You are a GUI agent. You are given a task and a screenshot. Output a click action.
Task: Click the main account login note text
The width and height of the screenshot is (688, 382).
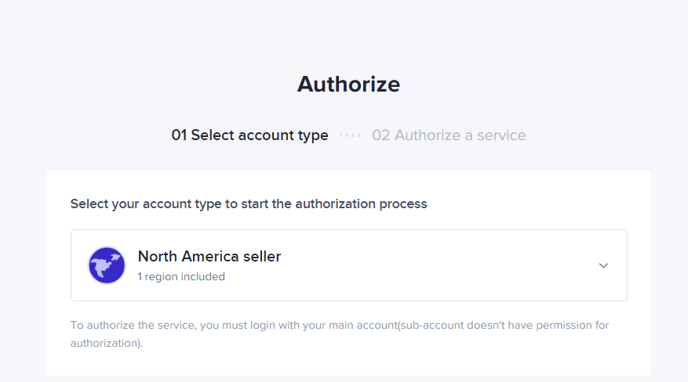click(x=340, y=334)
